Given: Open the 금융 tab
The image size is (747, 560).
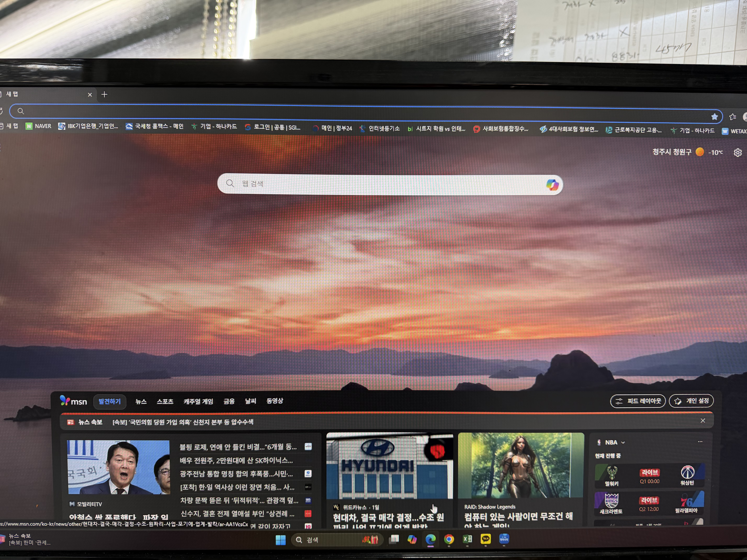Looking at the screenshot, I should point(229,401).
